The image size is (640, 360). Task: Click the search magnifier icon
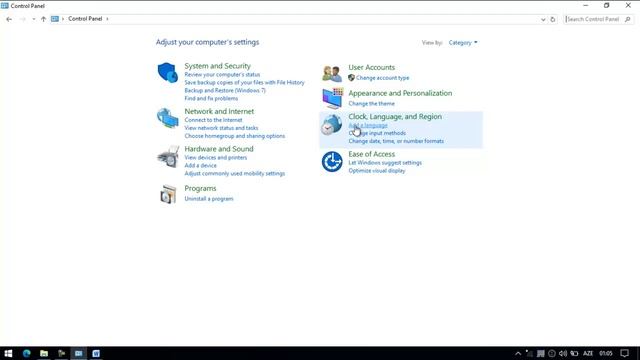[628, 19]
